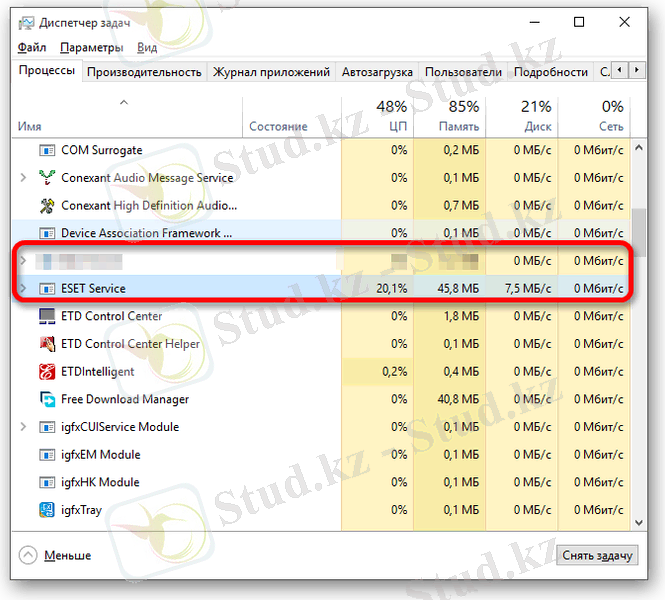The height and width of the screenshot is (600, 665).
Task: Click the 40,8 МБ memory value
Action: coord(458,399)
